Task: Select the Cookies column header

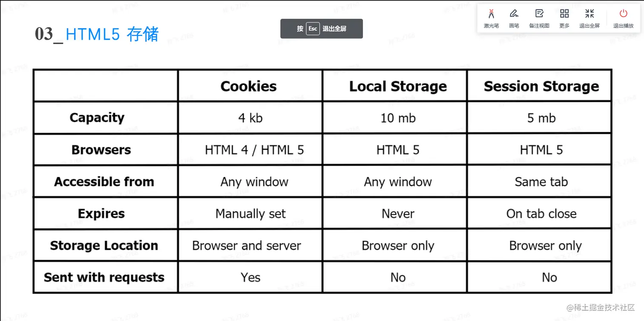Action: [x=248, y=87]
